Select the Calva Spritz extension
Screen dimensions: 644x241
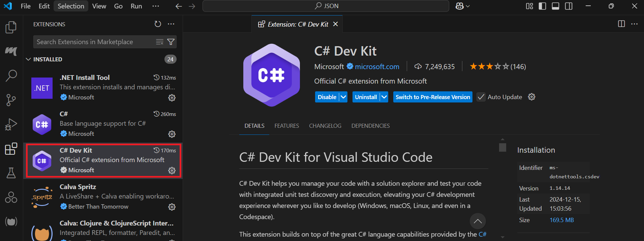(103, 197)
